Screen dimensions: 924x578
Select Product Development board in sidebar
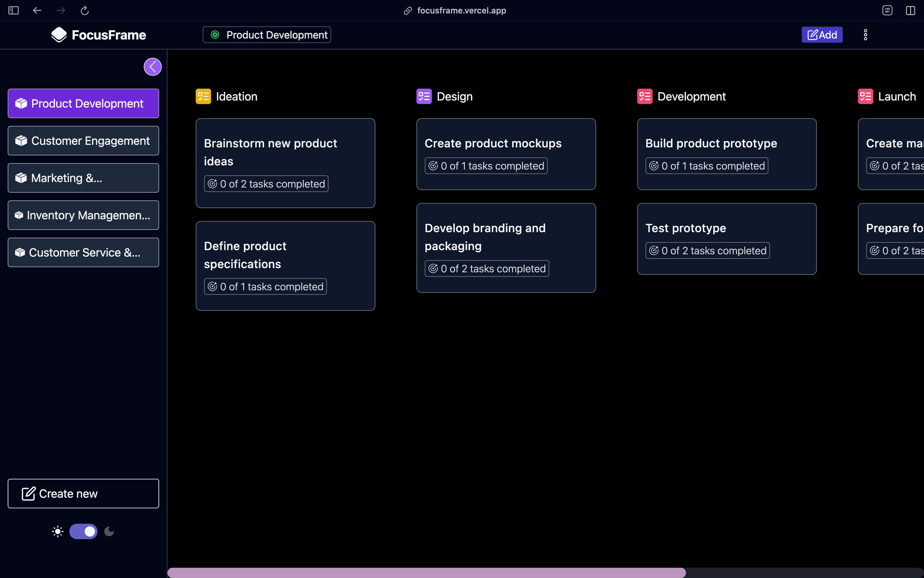tap(83, 104)
